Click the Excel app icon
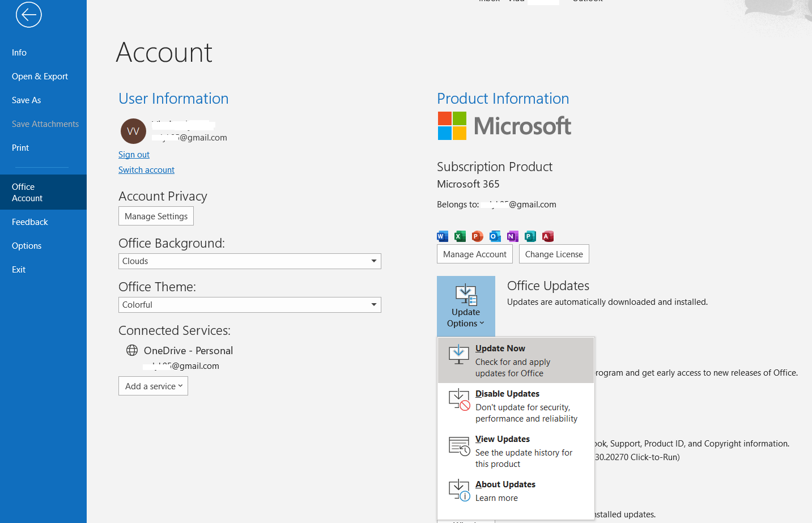812x523 pixels. click(460, 236)
